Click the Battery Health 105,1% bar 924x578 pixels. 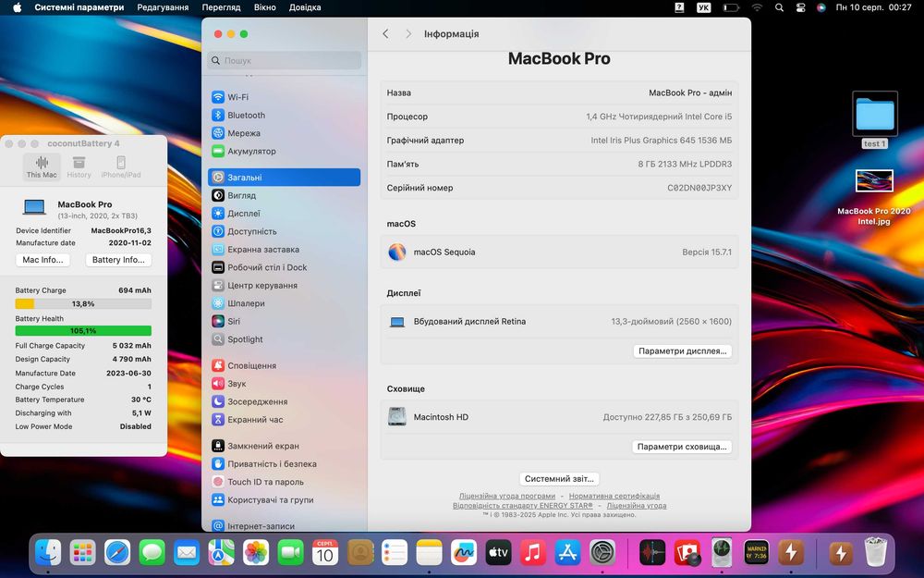83,331
